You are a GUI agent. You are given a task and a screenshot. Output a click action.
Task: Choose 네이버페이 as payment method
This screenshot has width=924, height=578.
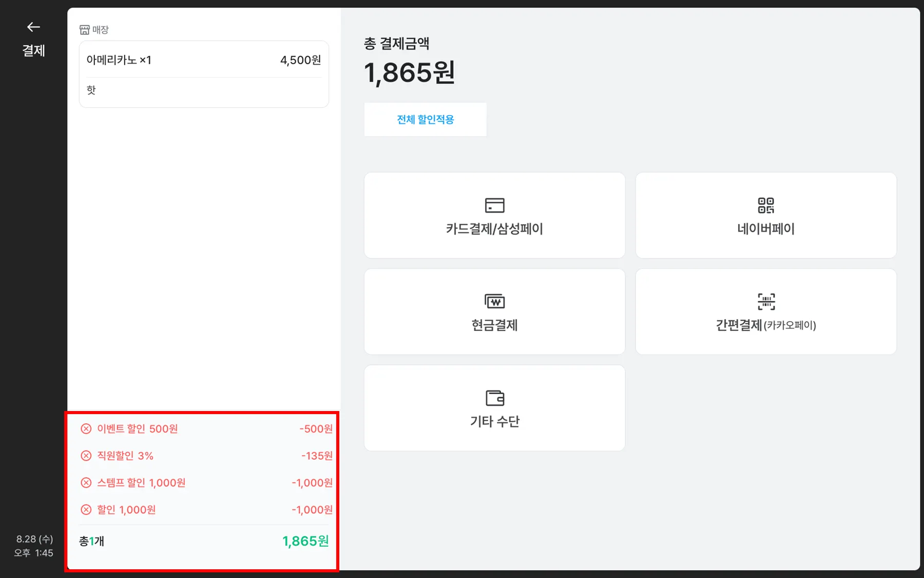point(765,229)
